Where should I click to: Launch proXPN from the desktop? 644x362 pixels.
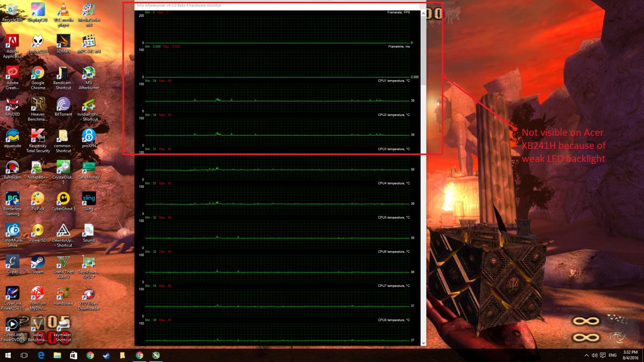pos(89,138)
